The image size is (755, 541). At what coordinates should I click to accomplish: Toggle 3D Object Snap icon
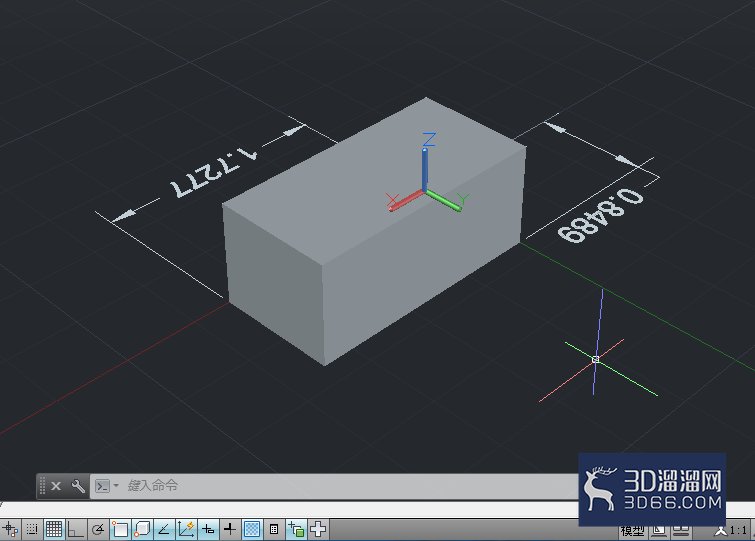[x=142, y=529]
